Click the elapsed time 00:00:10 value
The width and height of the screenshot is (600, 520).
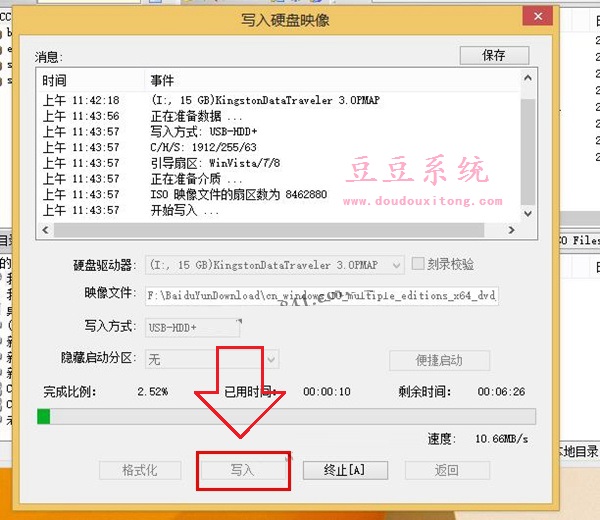coord(327,392)
